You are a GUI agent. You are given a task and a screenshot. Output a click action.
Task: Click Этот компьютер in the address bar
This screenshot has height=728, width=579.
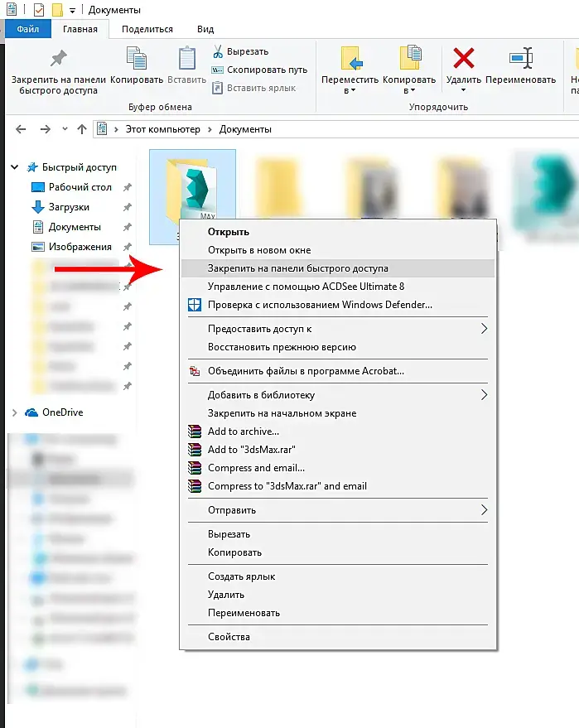tap(162, 129)
